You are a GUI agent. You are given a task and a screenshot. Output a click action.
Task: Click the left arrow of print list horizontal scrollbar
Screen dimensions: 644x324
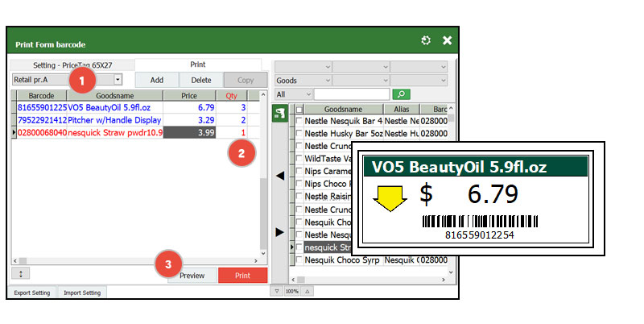15,260
